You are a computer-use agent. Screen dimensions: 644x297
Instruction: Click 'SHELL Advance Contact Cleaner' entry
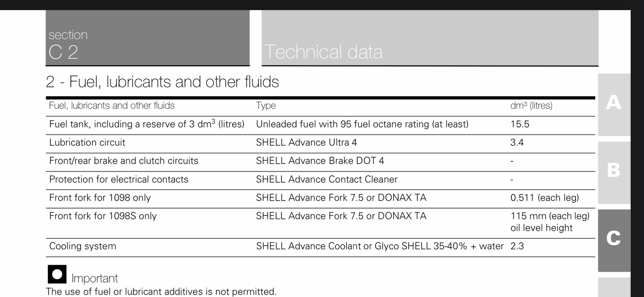(327, 179)
